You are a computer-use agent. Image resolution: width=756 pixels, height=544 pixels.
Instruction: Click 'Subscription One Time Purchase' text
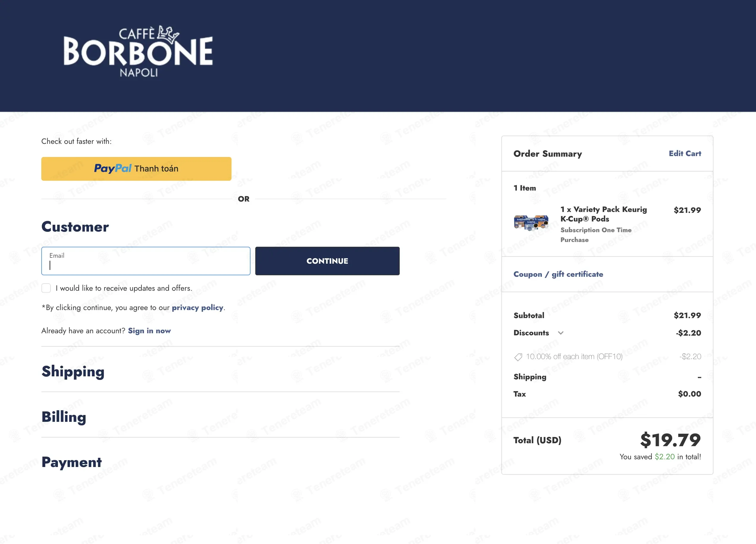pyautogui.click(x=596, y=235)
